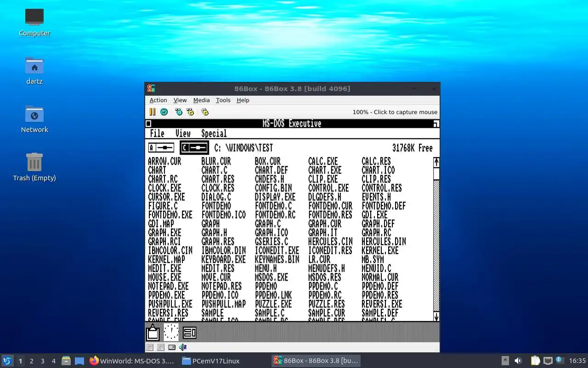Screen dimensions: 588x368
Task: Select NOTEPAD.EXE in file list
Action: point(168,286)
